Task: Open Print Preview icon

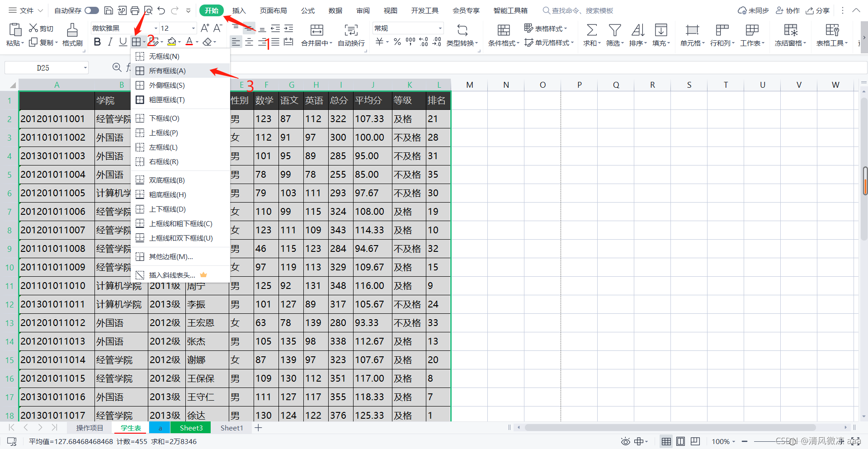Action: point(148,10)
